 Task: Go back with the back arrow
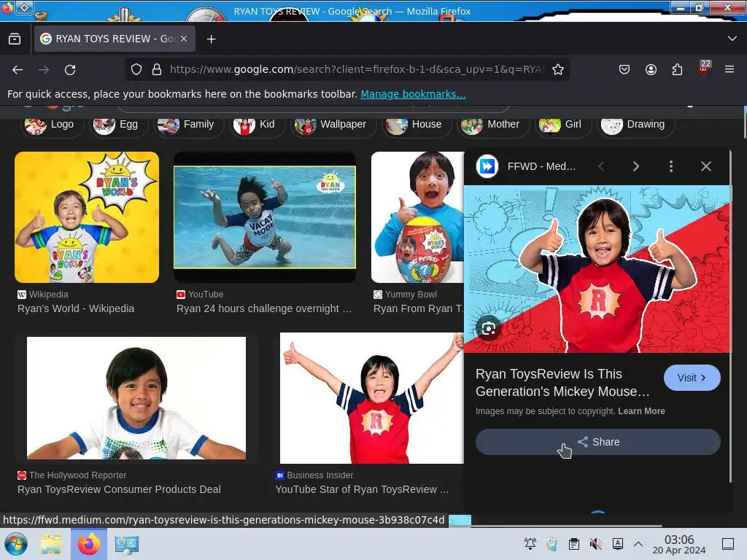coord(18,69)
